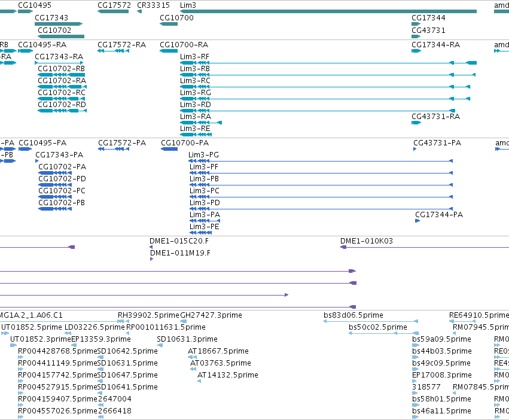The height and width of the screenshot is (420, 509).
Task: Select the Lim3-RE transcript label
Action: pos(195,129)
